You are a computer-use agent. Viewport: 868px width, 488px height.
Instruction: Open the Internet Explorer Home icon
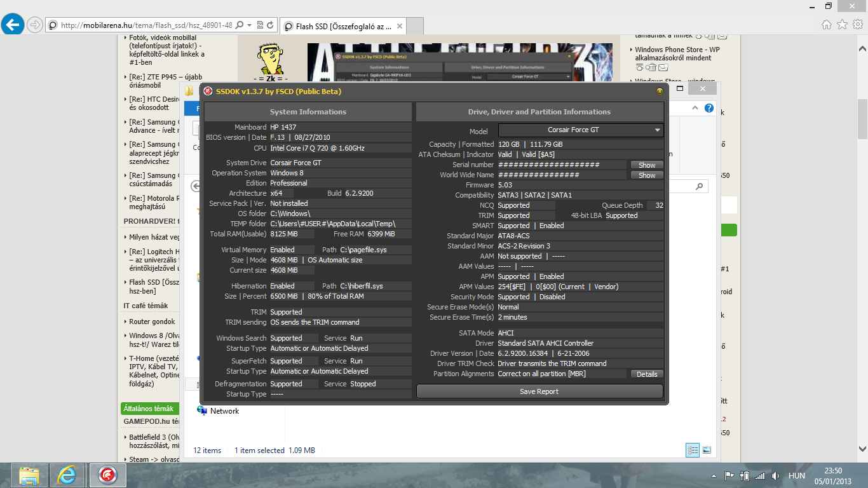(827, 25)
